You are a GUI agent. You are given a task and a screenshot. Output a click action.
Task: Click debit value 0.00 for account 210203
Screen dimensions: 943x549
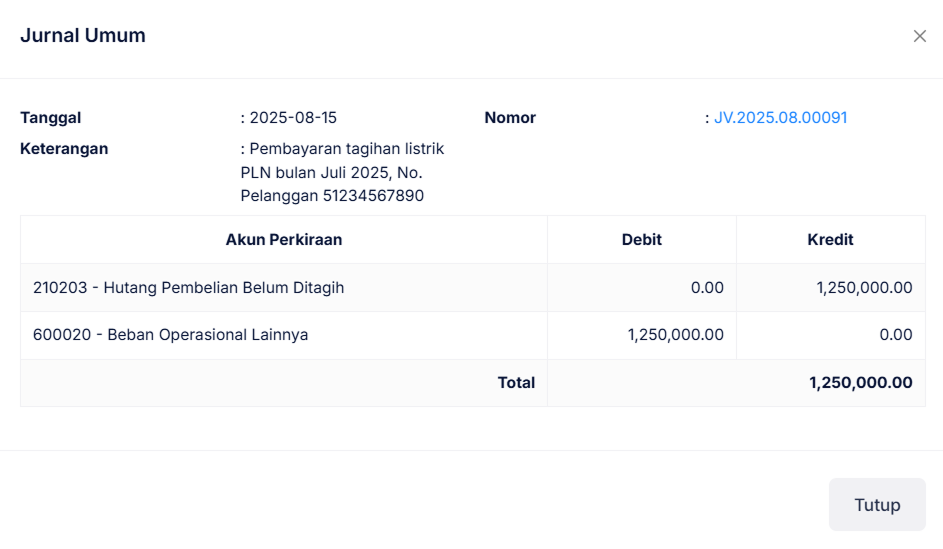707,288
